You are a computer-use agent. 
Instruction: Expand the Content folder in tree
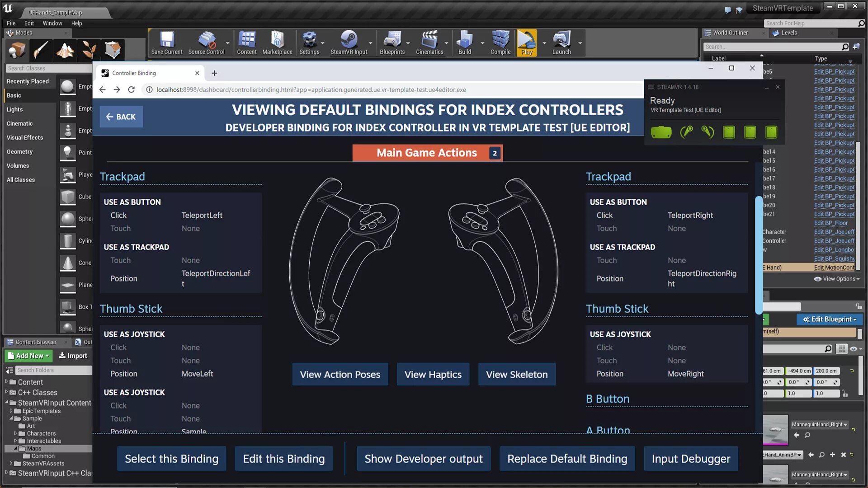point(7,382)
